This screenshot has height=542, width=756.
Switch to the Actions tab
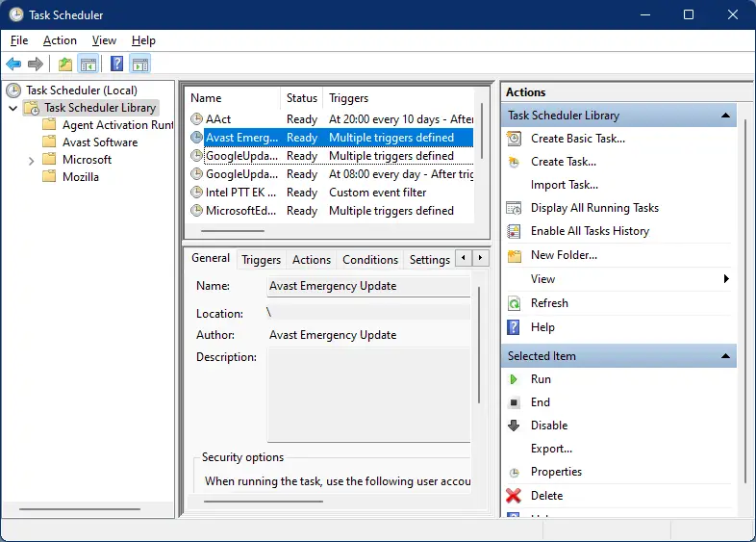[312, 260]
